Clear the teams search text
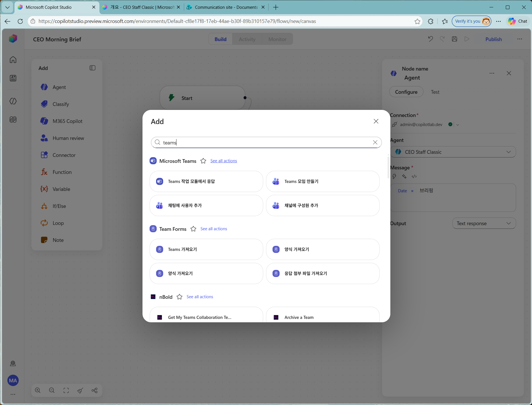 (375, 142)
